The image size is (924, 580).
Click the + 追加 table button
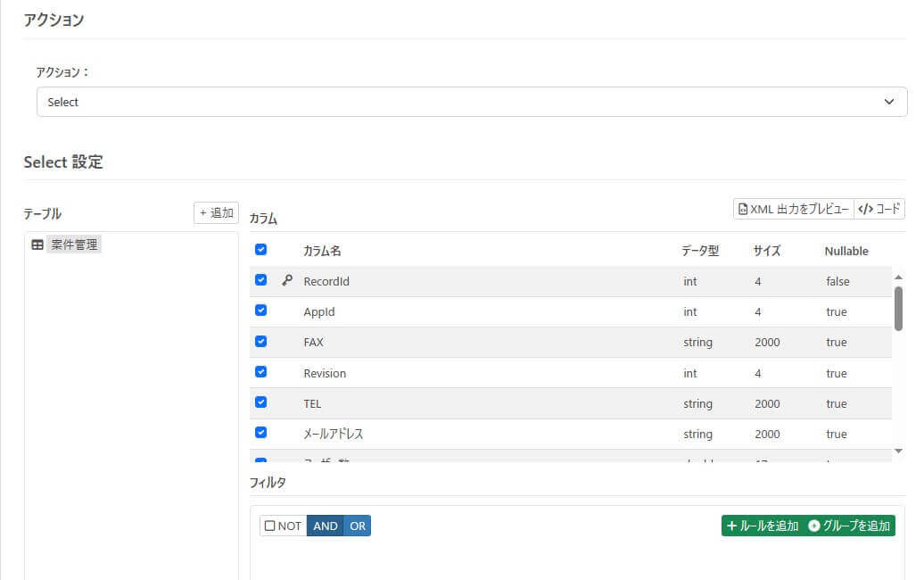pyautogui.click(x=216, y=212)
